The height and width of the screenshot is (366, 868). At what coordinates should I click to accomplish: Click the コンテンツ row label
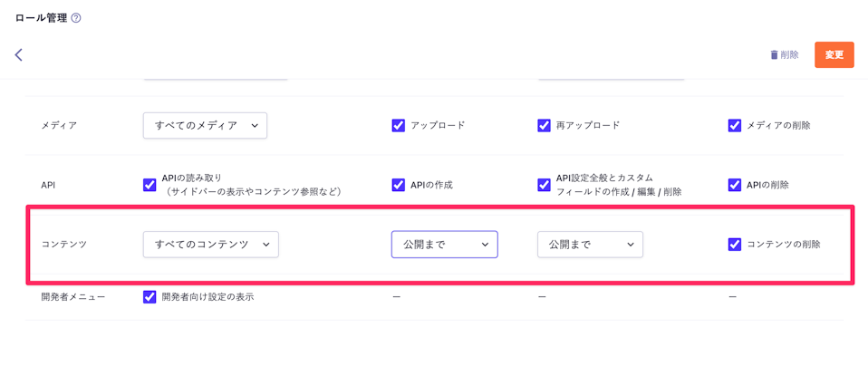(64, 245)
